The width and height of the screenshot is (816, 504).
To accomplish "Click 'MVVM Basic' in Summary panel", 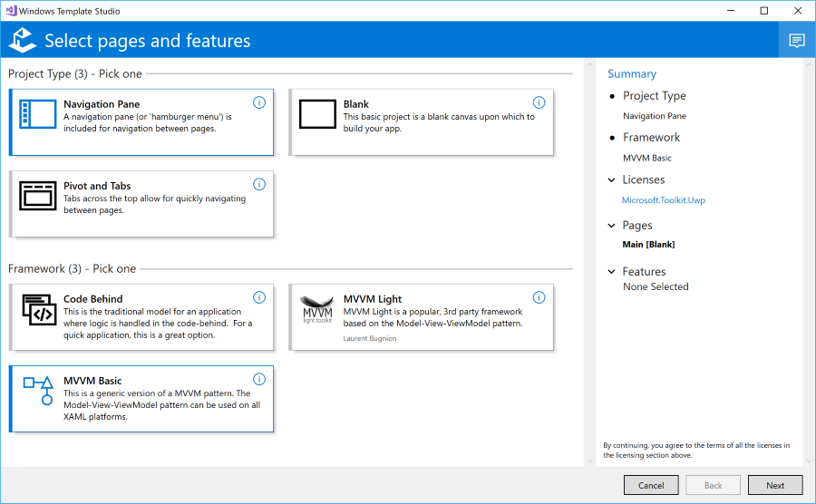I will (647, 158).
